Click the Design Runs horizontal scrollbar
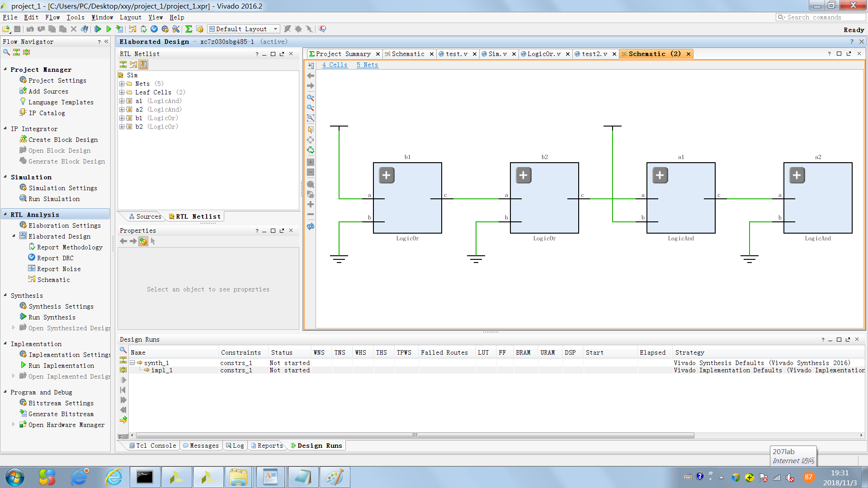Viewport: 868px width, 488px height. (414, 435)
